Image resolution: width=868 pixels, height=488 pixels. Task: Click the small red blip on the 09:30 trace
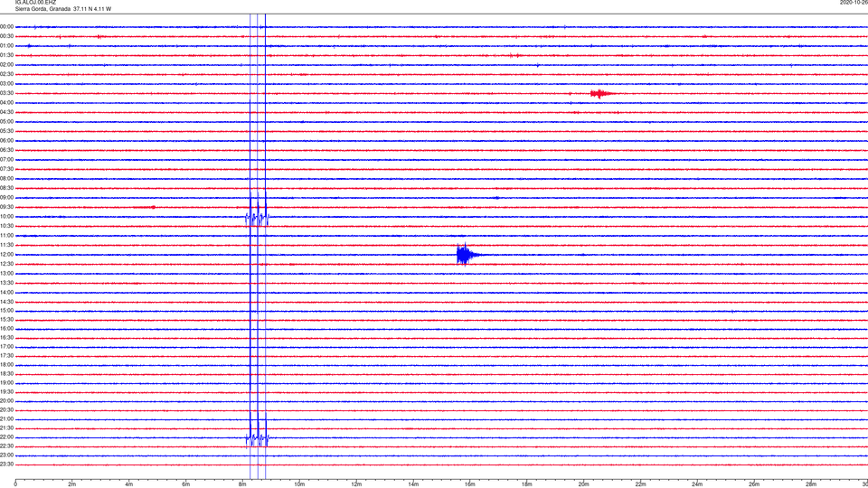[154, 208]
